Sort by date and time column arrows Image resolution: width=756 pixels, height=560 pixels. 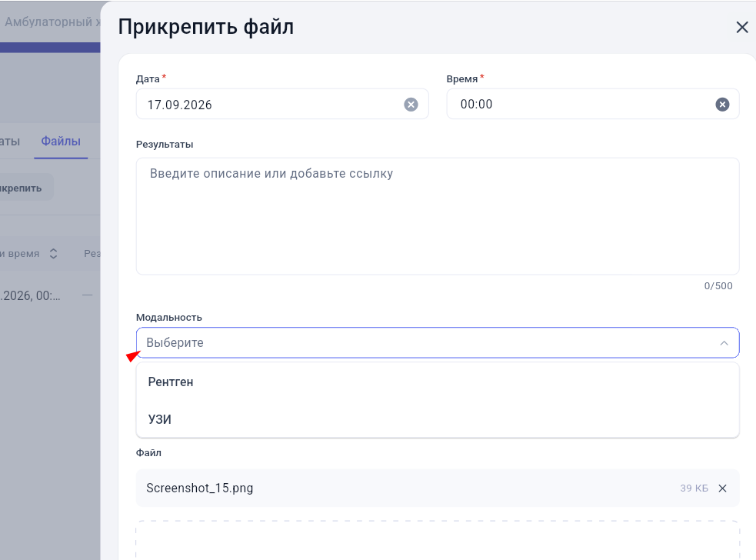pos(54,254)
